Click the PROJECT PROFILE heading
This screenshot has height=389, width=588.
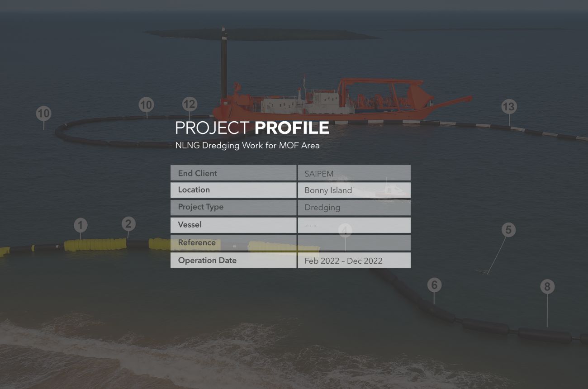click(x=252, y=128)
